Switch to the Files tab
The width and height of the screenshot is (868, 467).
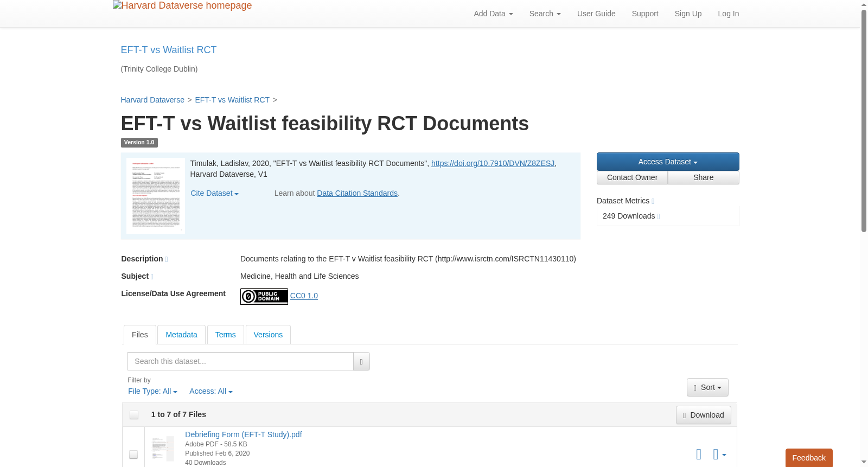pos(140,335)
